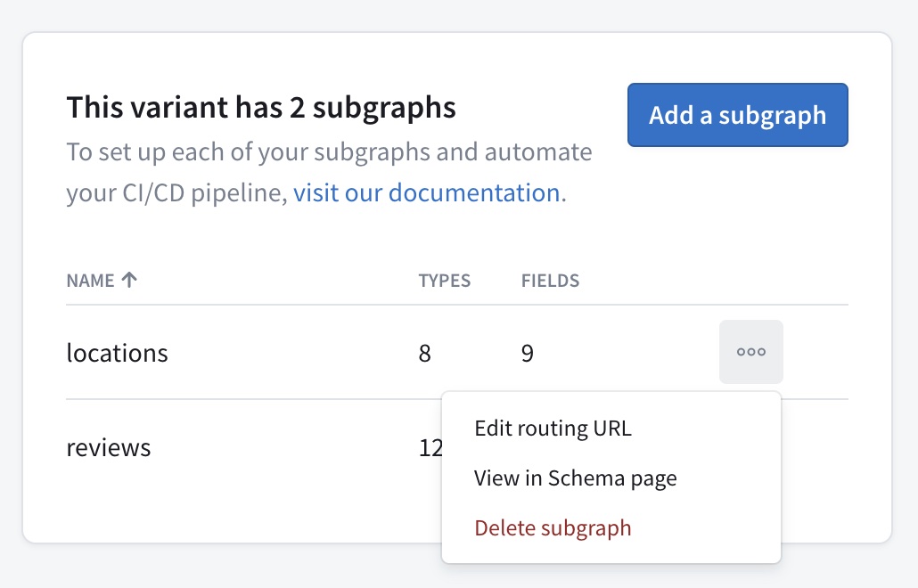The height and width of the screenshot is (588, 918).
Task: Choose View in Schema page
Action: coord(575,478)
